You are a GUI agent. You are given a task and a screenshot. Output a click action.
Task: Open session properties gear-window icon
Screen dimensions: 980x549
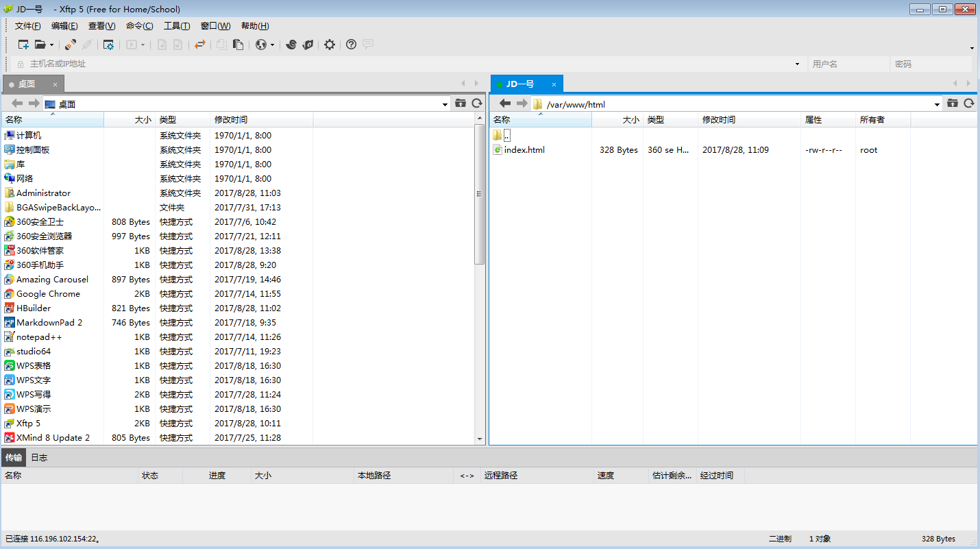click(x=108, y=45)
